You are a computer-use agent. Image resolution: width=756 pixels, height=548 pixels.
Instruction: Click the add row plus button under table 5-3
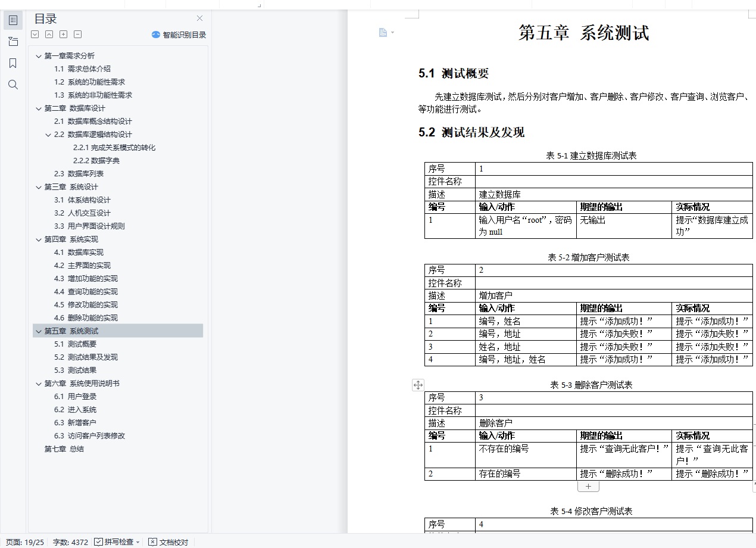click(588, 487)
